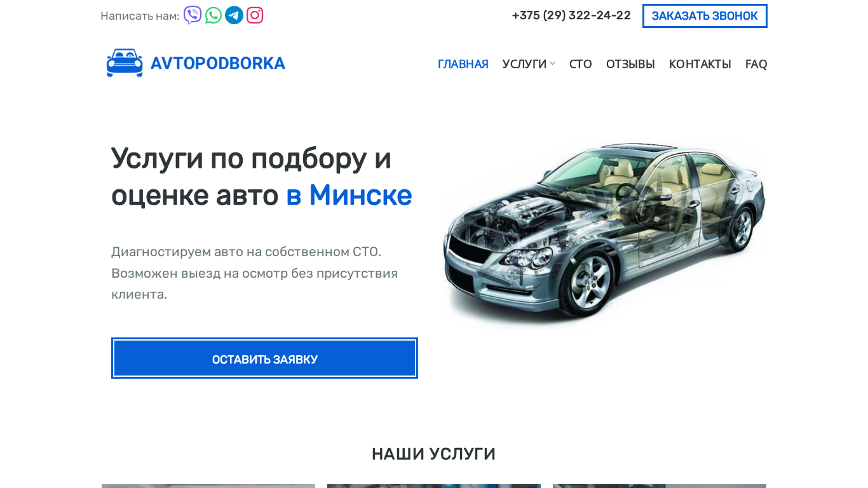
Task: Open the middle service card thumbnail
Action: [x=434, y=486]
